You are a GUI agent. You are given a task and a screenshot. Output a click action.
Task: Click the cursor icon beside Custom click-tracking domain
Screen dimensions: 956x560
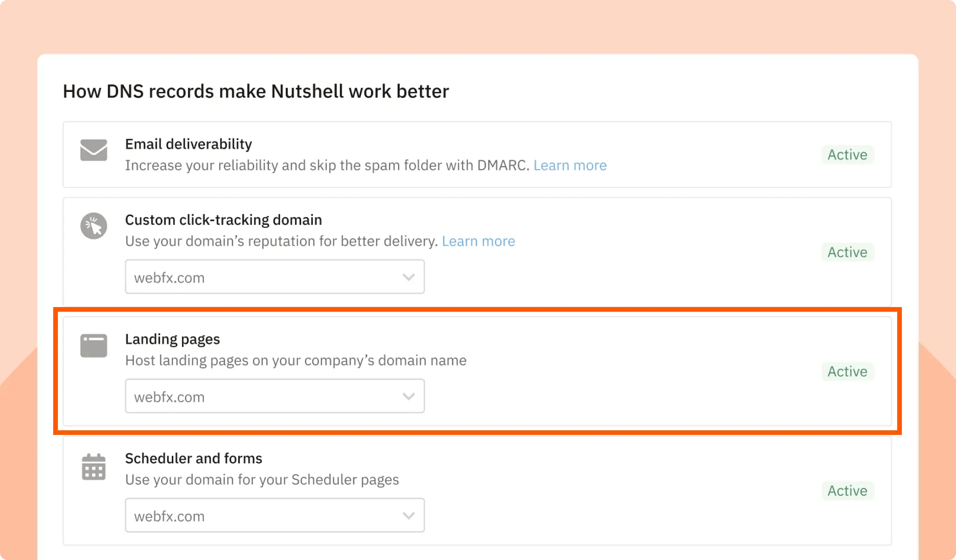click(x=94, y=225)
